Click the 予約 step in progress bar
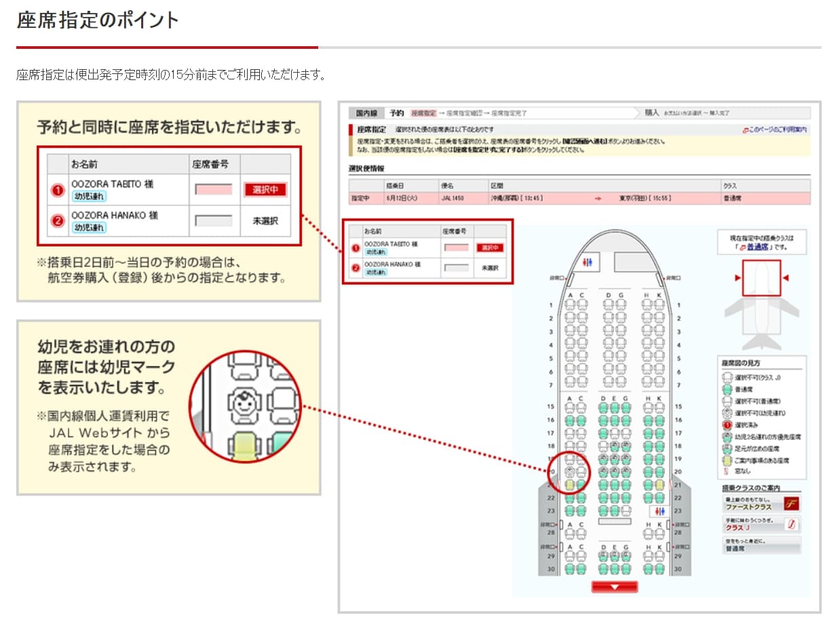840x628 pixels. pos(397,113)
